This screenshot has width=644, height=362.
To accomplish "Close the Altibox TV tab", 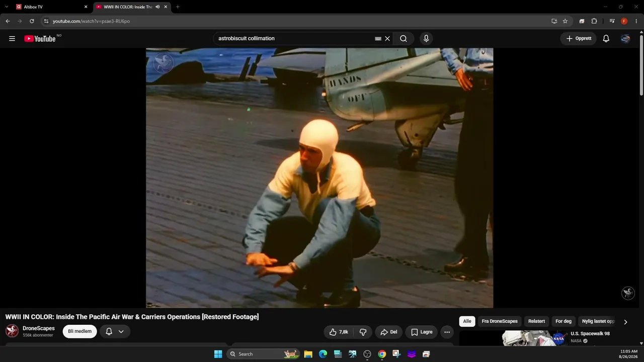I will click(x=86, y=7).
